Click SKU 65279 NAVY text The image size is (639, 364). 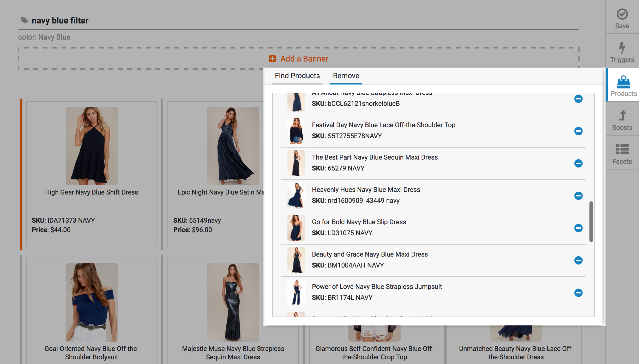[x=338, y=168]
